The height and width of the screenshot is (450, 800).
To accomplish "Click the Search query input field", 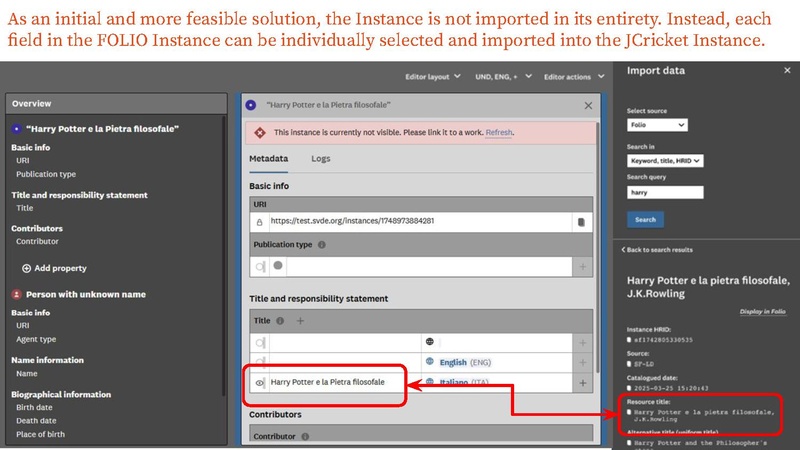I will 665,192.
